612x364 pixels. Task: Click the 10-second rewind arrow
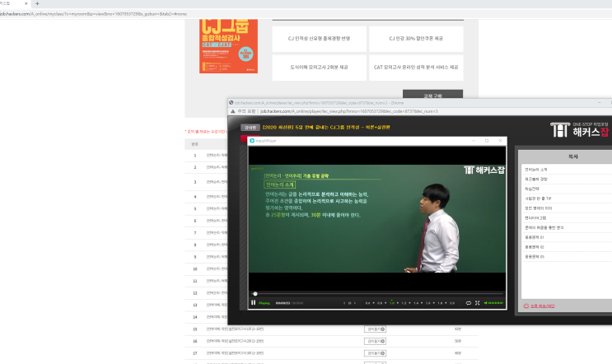tap(344, 303)
